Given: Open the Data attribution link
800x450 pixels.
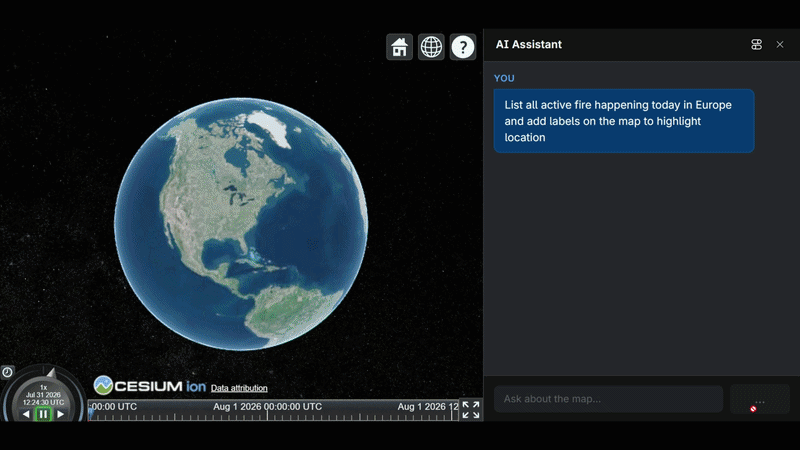Looking at the screenshot, I should pyautogui.click(x=239, y=388).
